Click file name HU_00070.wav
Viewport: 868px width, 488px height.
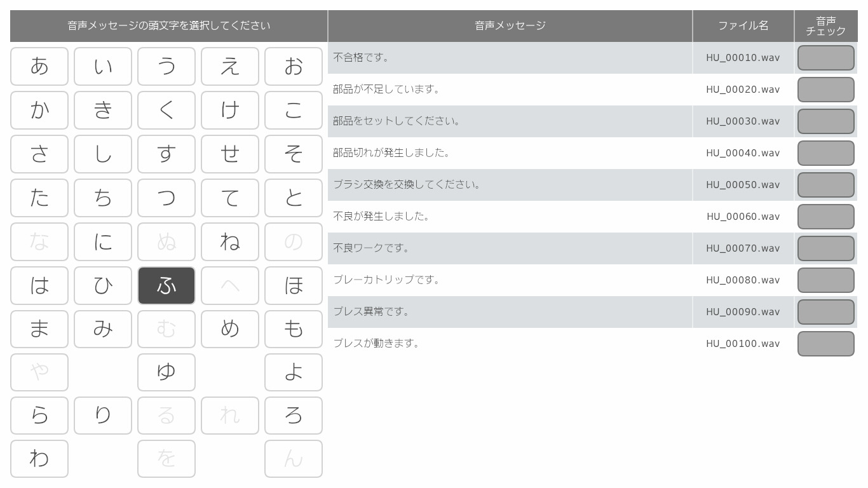tap(743, 248)
